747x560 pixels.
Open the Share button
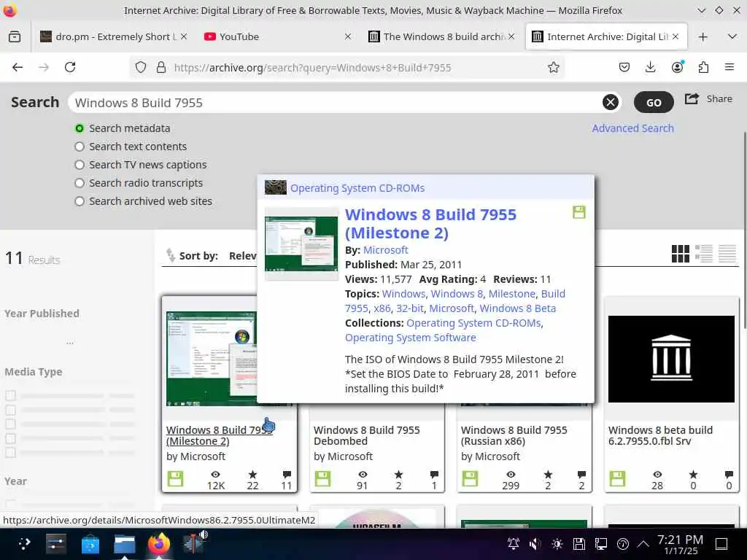(708, 99)
